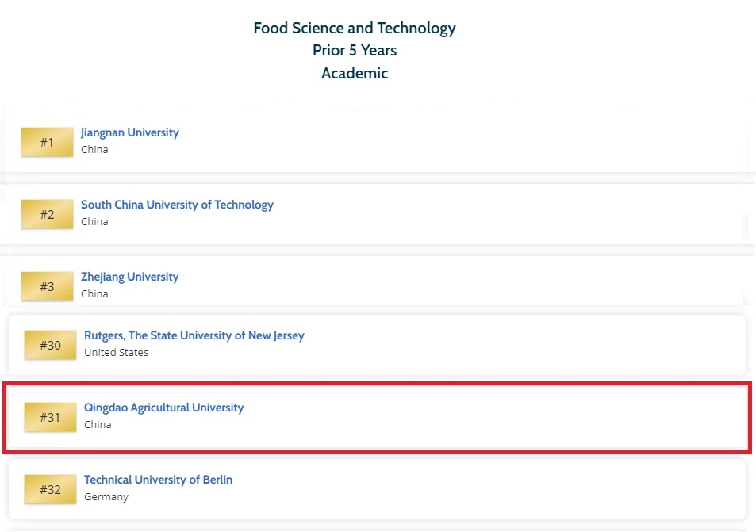Open the Jiangnan University link
756x532 pixels.
click(130, 132)
